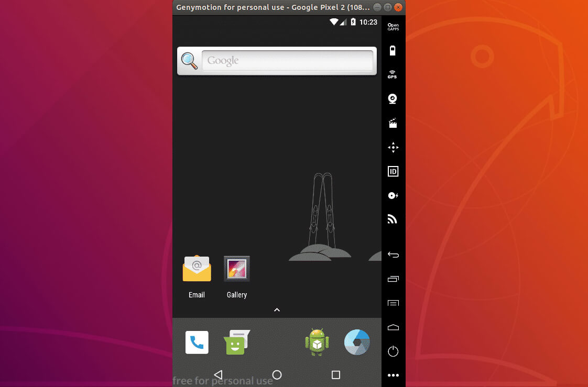
Task: Open the remote control arrows widget
Action: [x=393, y=147]
